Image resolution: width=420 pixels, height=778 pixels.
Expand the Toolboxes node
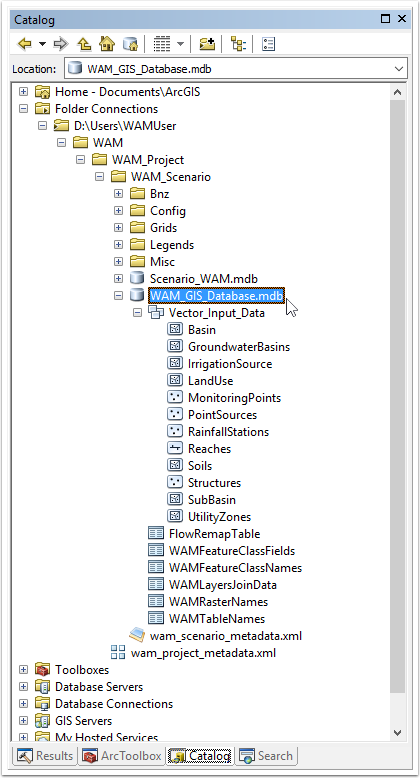click(23, 669)
